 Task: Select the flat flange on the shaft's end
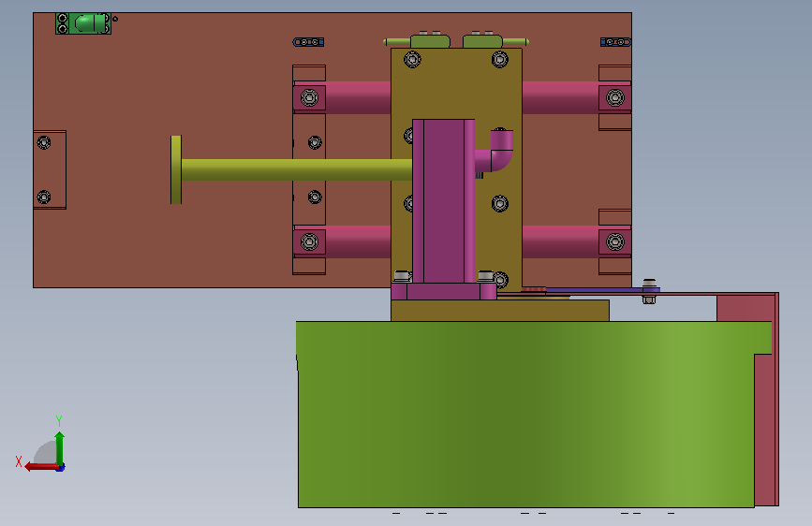176,169
